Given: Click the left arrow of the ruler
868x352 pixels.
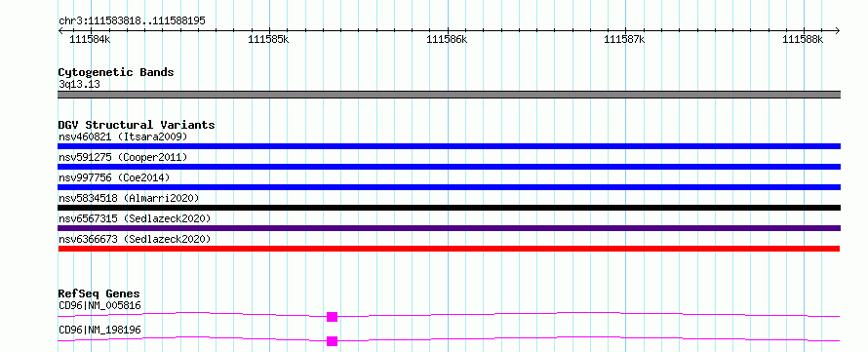Looking at the screenshot, I should (60, 30).
